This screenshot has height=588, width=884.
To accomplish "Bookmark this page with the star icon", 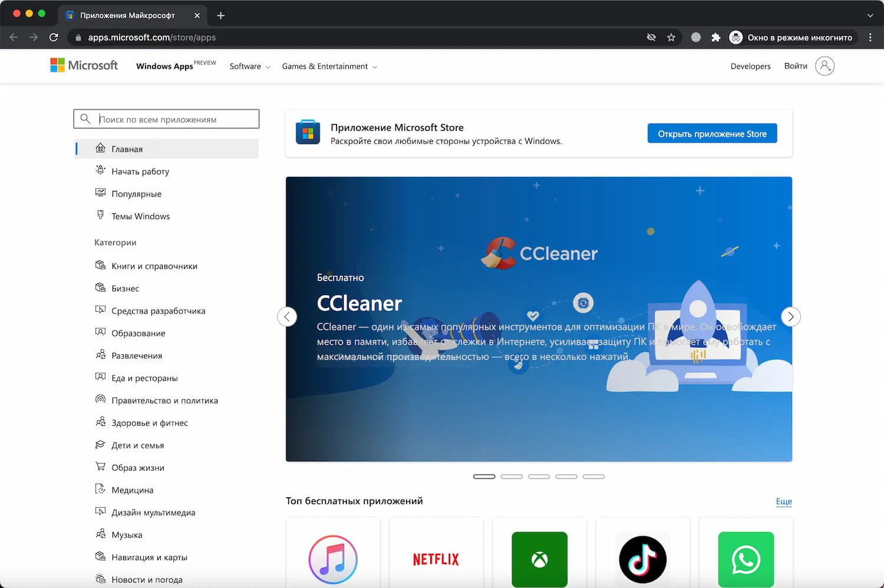I will [x=671, y=37].
